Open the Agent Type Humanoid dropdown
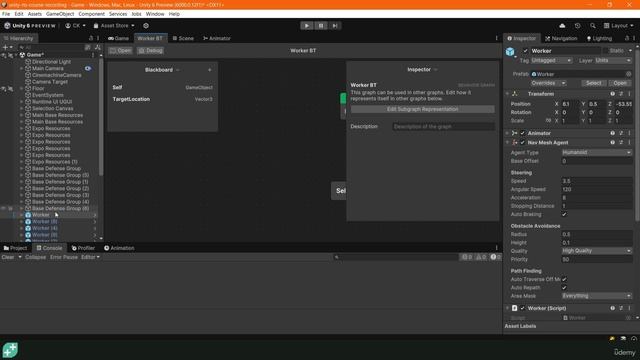Viewport: 640px width, 360px height. coord(597,152)
